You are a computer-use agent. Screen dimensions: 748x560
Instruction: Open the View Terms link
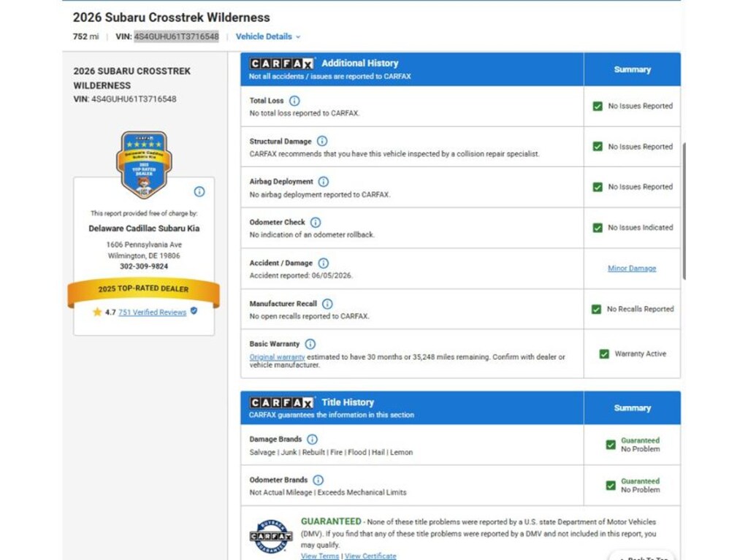tap(320, 556)
